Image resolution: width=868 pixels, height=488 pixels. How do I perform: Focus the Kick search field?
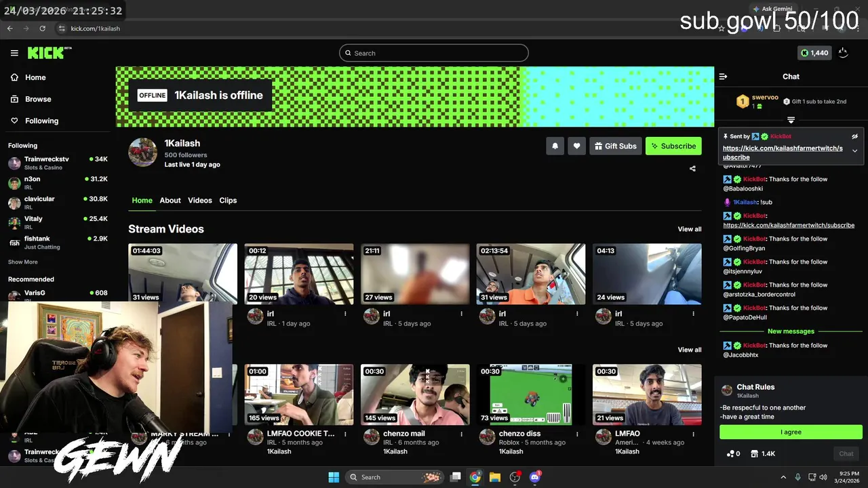[434, 53]
